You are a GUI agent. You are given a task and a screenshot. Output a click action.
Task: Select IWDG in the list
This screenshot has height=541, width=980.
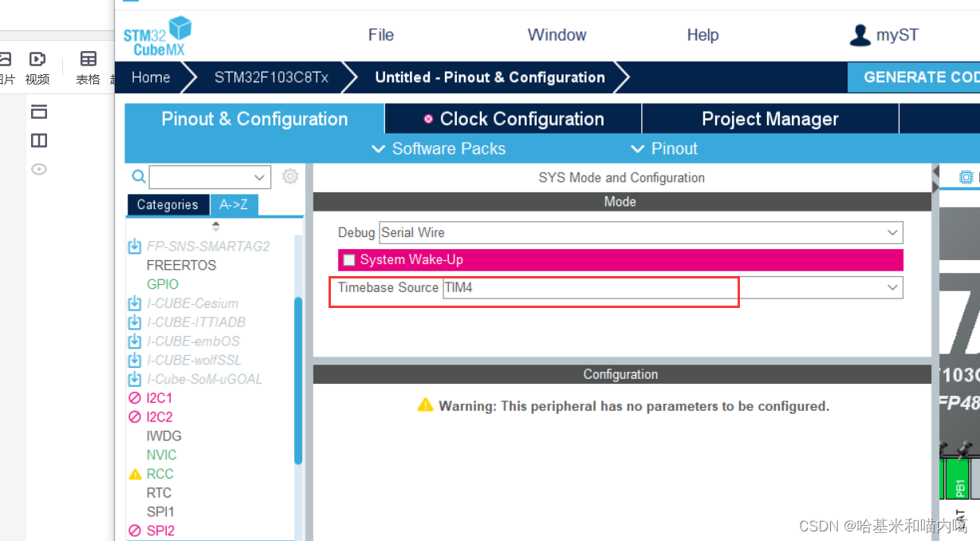pyautogui.click(x=163, y=436)
